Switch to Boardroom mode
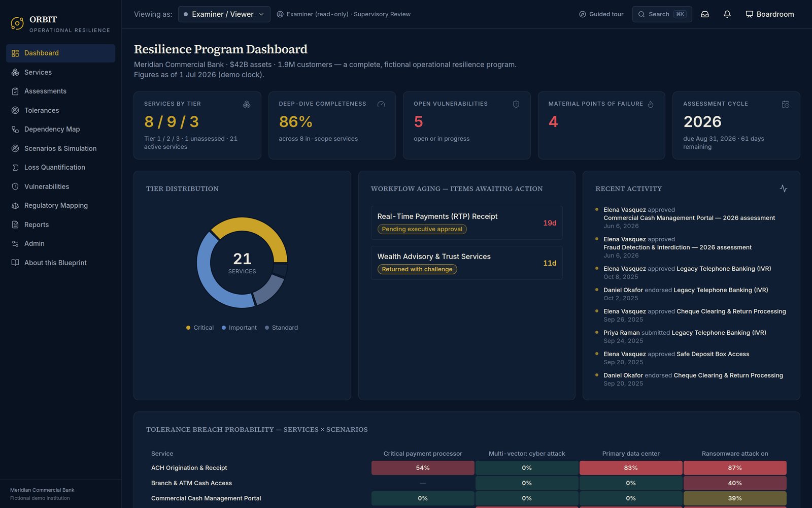Viewport: 812px width, 508px height. coord(770,14)
